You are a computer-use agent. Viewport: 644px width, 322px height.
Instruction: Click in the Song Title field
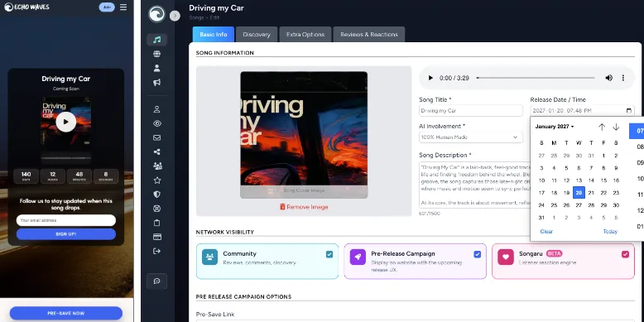click(471, 110)
